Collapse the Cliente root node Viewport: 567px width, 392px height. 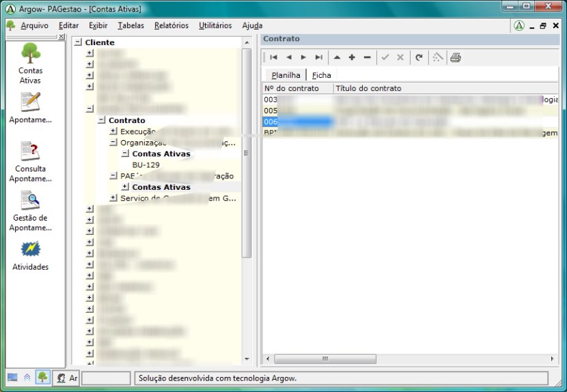[78, 42]
